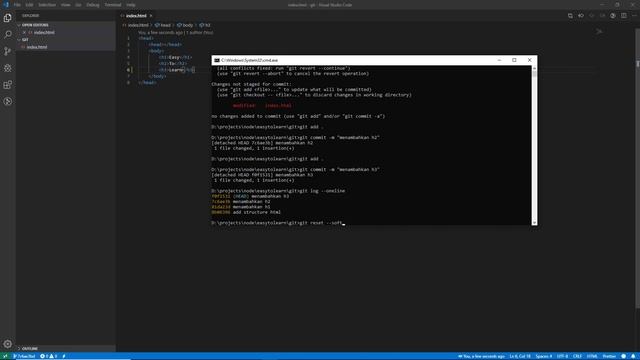This screenshot has width=640, height=360.
Task: Open the Source Control view
Action: click(8, 51)
